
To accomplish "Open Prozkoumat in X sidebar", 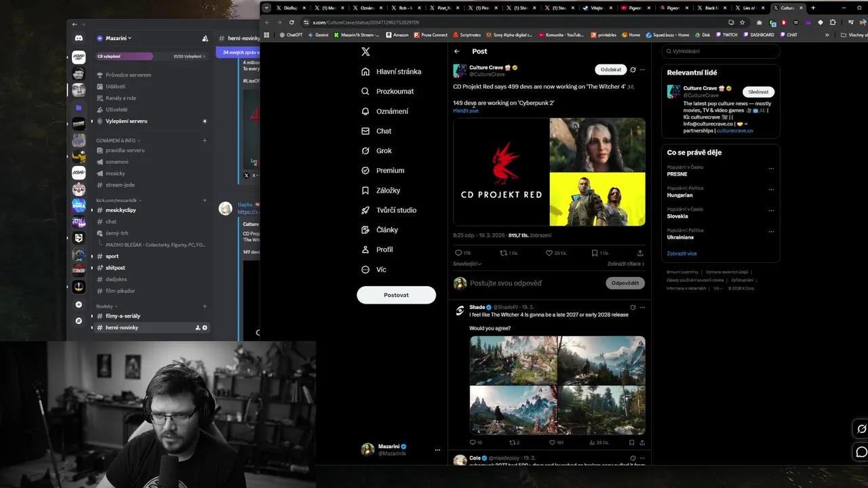I will click(x=387, y=91).
